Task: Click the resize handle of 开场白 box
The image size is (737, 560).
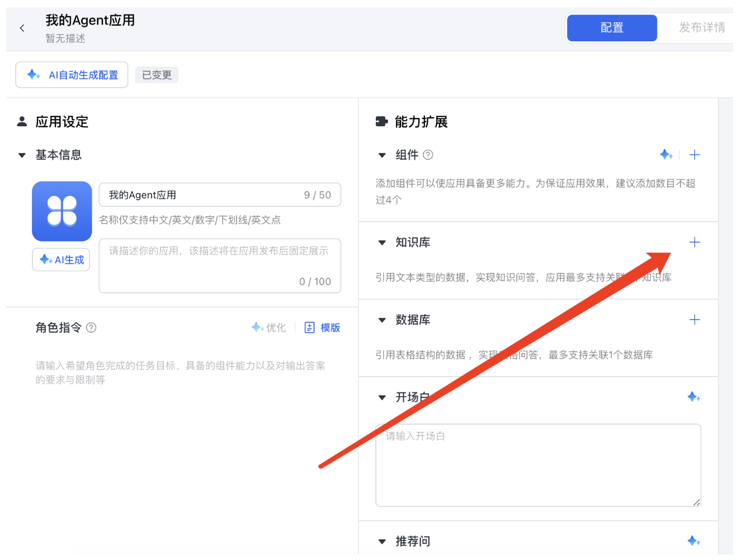Action: [x=696, y=502]
